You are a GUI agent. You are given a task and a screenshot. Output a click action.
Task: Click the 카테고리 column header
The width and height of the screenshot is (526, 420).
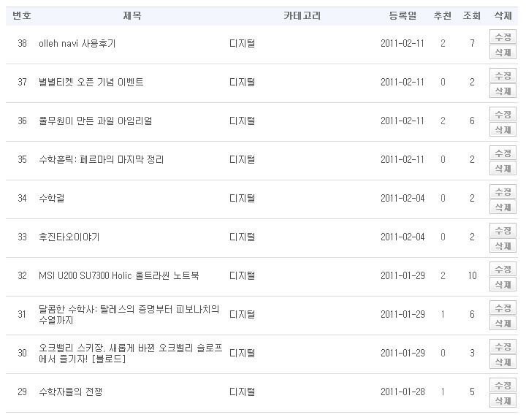click(x=302, y=15)
